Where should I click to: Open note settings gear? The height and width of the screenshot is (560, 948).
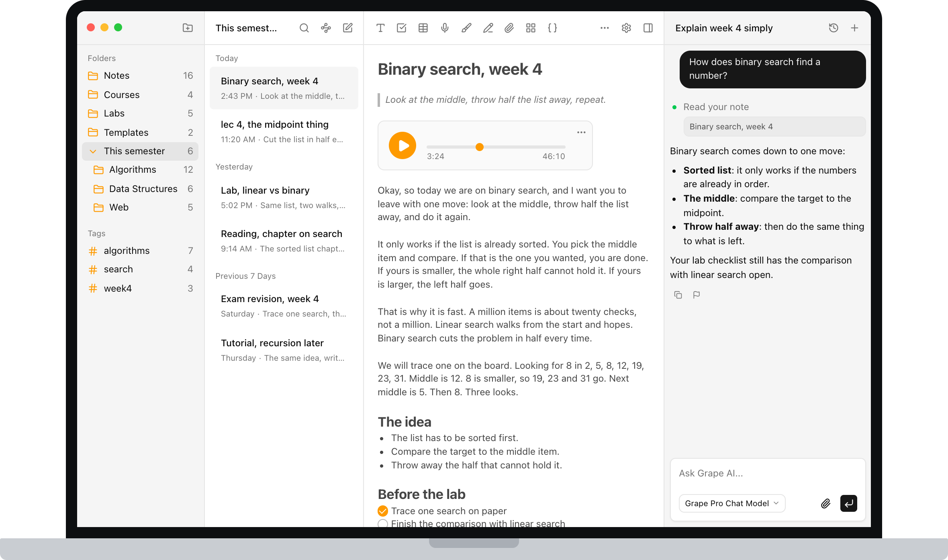coord(626,28)
